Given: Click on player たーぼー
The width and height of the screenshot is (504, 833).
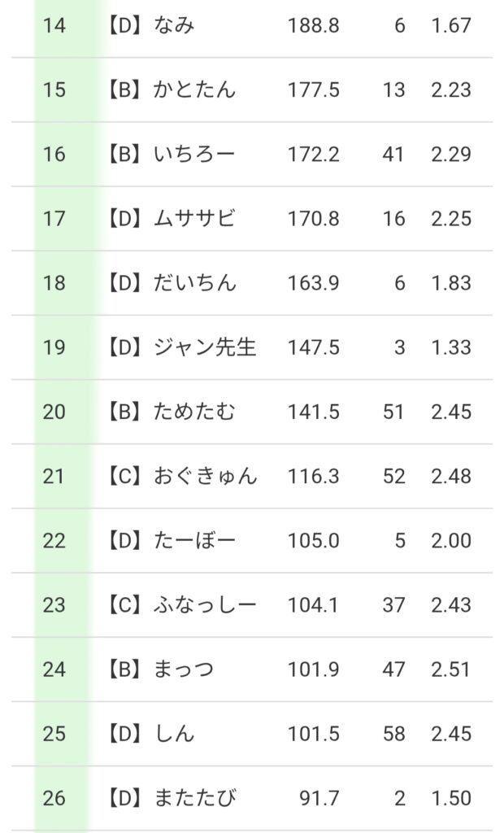Looking at the screenshot, I should [194, 541].
